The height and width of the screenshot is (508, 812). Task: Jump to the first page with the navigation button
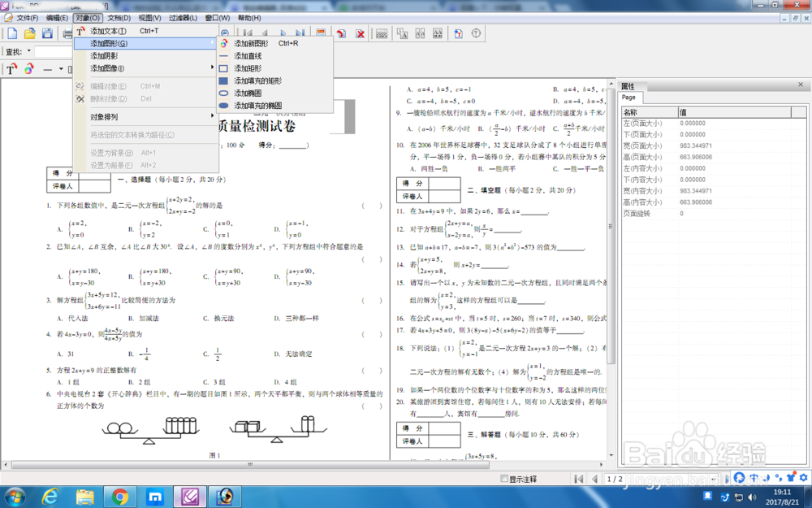tap(578, 478)
